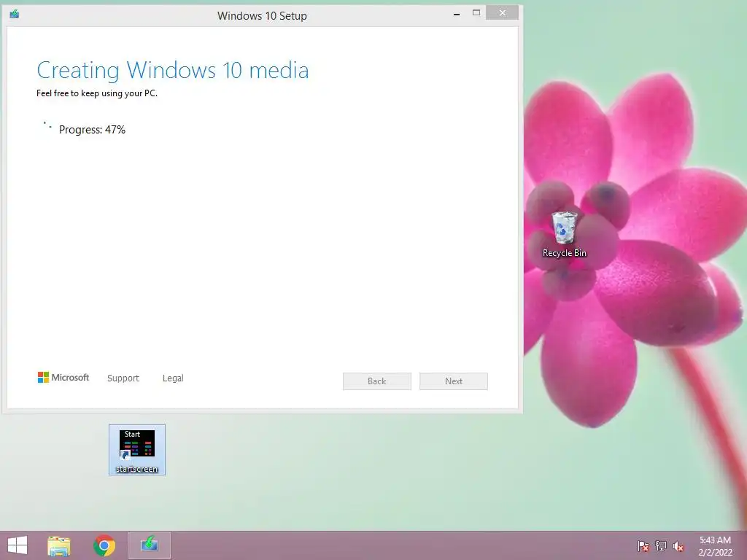This screenshot has width=747, height=560.
Task: Open the Legal link
Action: pyautogui.click(x=173, y=378)
